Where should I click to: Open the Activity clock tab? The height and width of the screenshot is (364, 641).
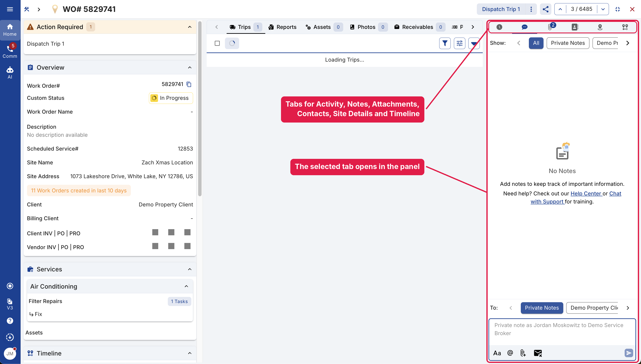point(499,27)
